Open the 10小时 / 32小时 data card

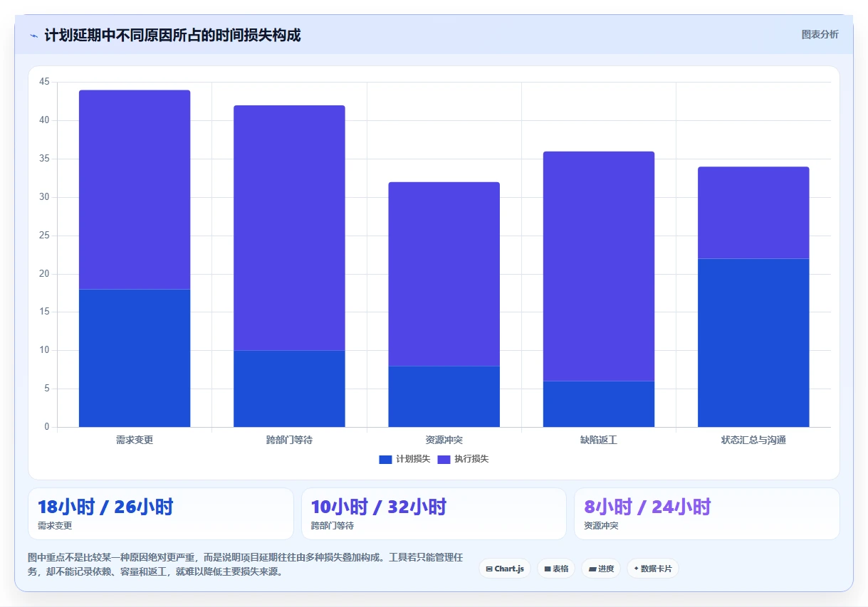(434, 514)
